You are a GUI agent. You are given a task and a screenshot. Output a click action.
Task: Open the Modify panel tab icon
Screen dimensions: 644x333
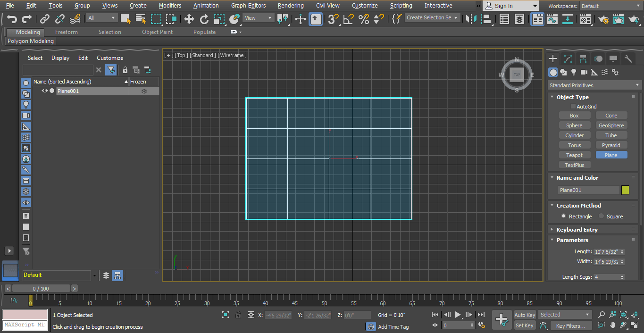click(568, 59)
